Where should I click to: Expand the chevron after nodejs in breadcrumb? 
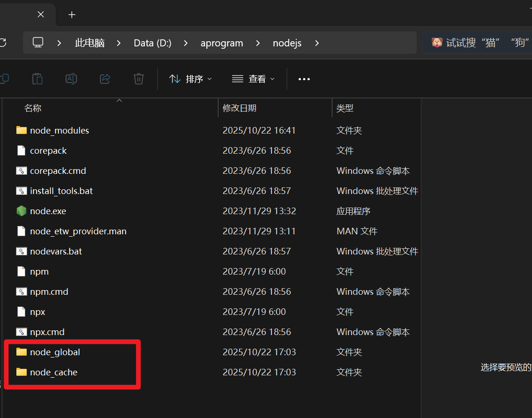(317, 43)
